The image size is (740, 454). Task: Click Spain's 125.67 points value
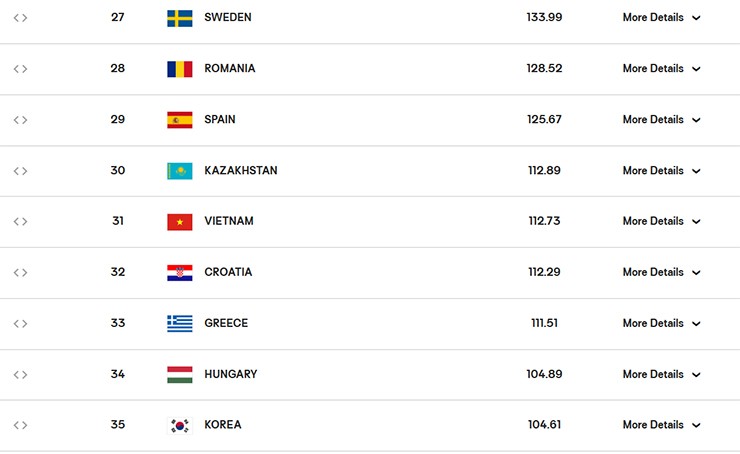point(544,120)
